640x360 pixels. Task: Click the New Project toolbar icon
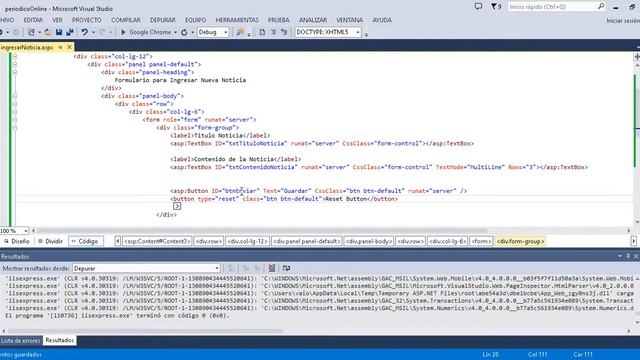(x=31, y=32)
